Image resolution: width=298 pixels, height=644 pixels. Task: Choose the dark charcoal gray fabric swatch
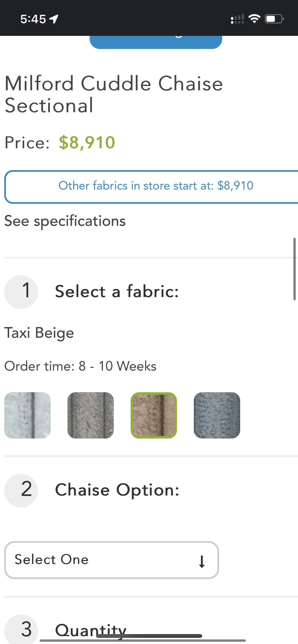pyautogui.click(x=91, y=415)
